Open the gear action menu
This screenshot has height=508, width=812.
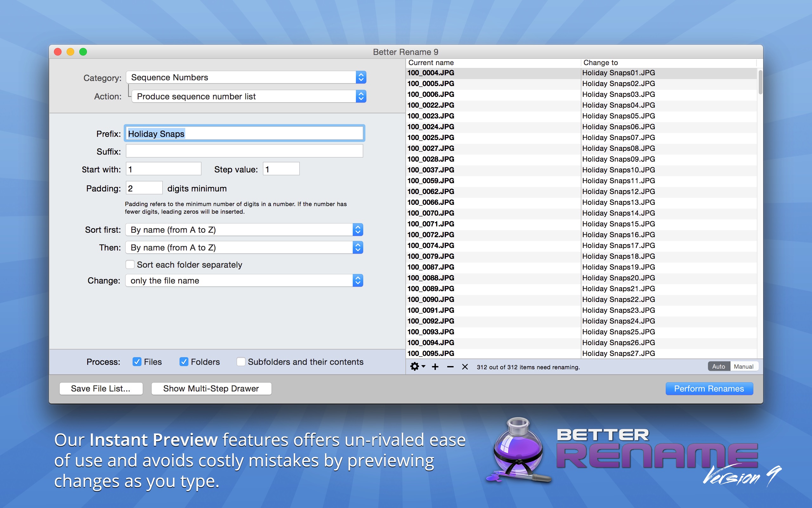point(417,366)
